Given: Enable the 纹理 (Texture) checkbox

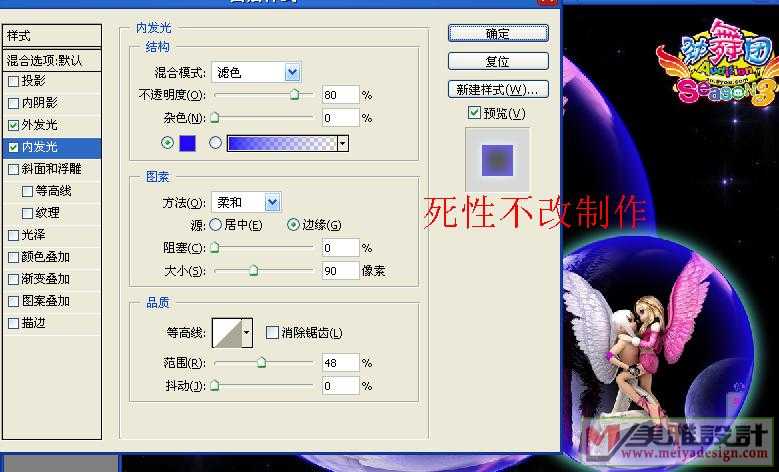Looking at the screenshot, I should click(x=27, y=213).
